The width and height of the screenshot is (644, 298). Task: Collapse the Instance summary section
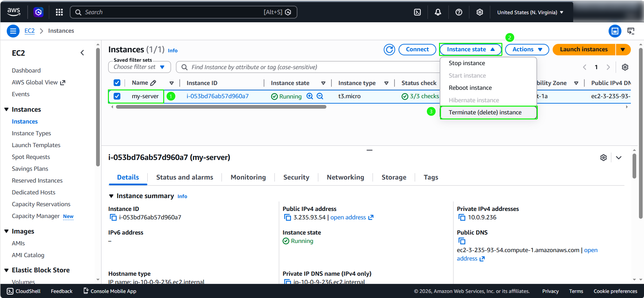coord(111,196)
